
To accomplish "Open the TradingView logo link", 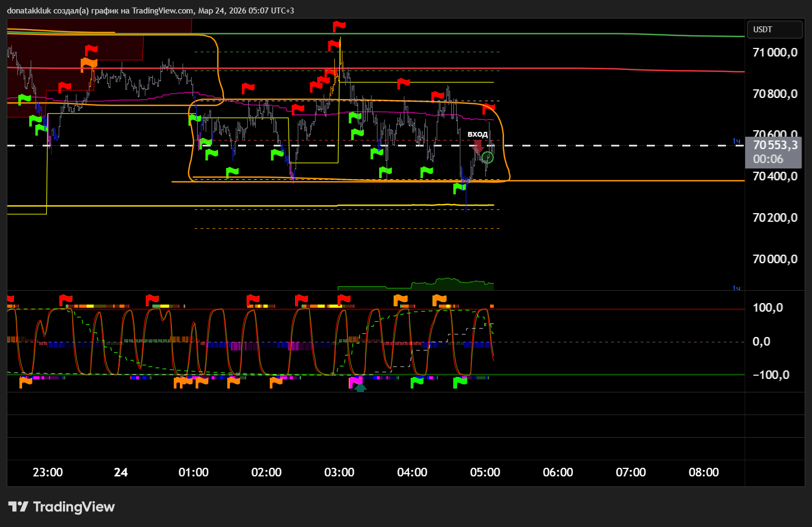I will coord(61,507).
